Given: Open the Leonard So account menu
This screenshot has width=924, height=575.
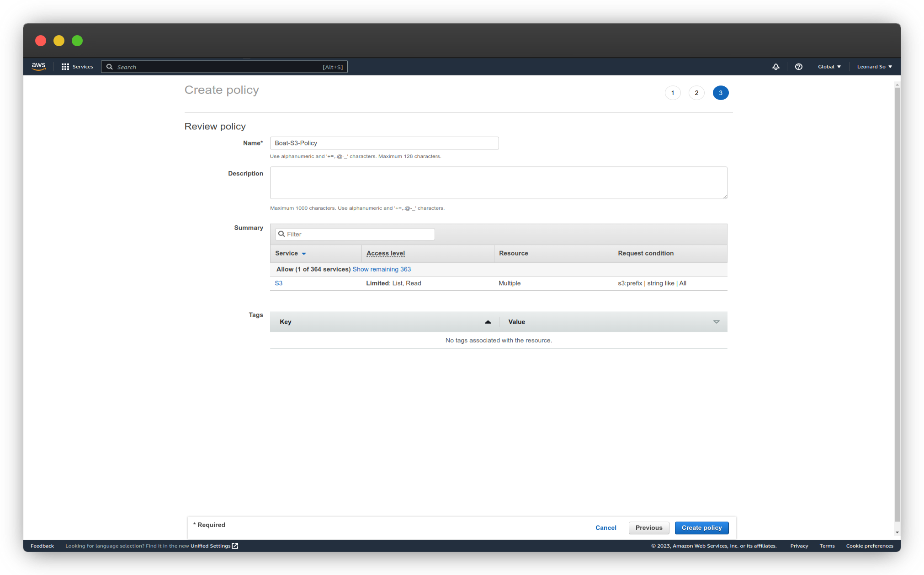Looking at the screenshot, I should pos(874,67).
